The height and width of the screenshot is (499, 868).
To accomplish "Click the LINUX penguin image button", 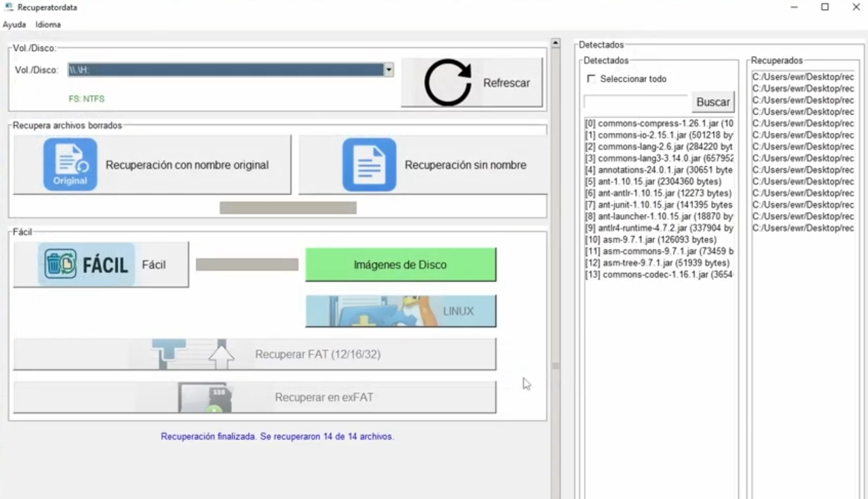I will pyautogui.click(x=401, y=311).
